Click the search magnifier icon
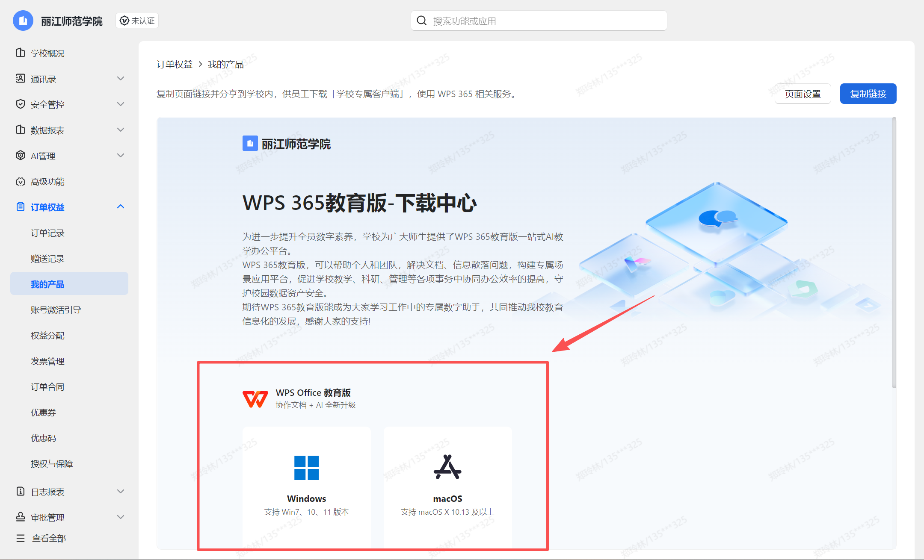Image resolution: width=924 pixels, height=560 pixels. (x=422, y=21)
